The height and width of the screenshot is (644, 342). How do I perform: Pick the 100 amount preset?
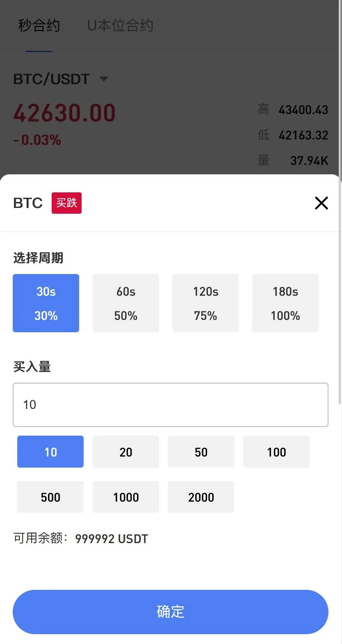click(276, 452)
